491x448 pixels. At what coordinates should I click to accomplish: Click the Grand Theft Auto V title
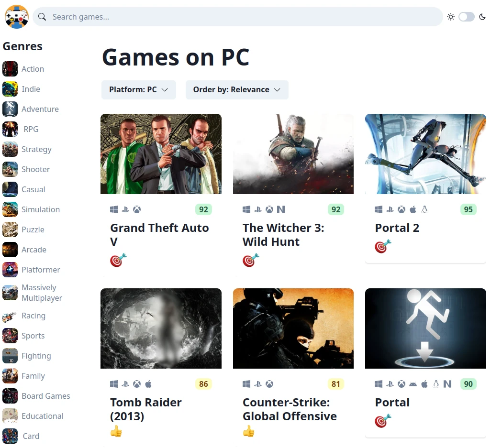(x=159, y=235)
